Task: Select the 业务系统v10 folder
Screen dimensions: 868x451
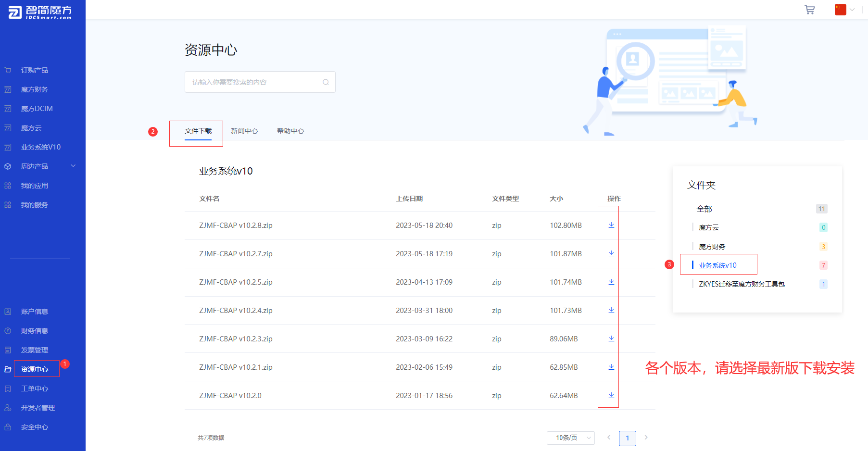Action: (x=718, y=265)
